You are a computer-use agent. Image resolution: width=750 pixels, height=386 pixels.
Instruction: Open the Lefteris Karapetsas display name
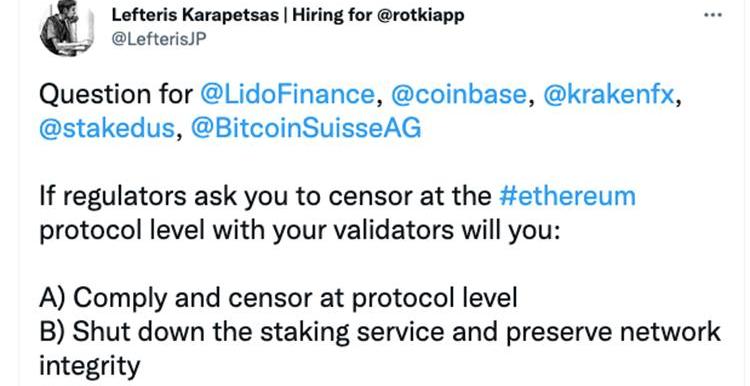pyautogui.click(x=195, y=16)
